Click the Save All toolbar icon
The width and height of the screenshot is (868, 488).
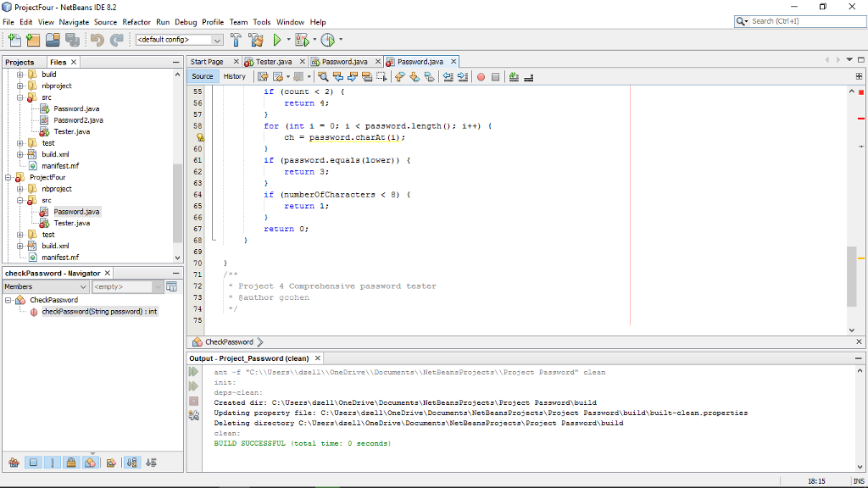pos(72,40)
